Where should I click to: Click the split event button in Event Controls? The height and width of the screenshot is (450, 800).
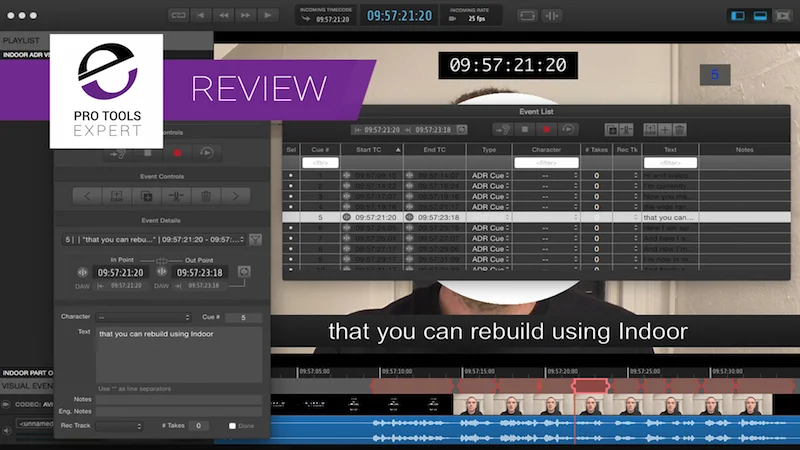tap(176, 196)
